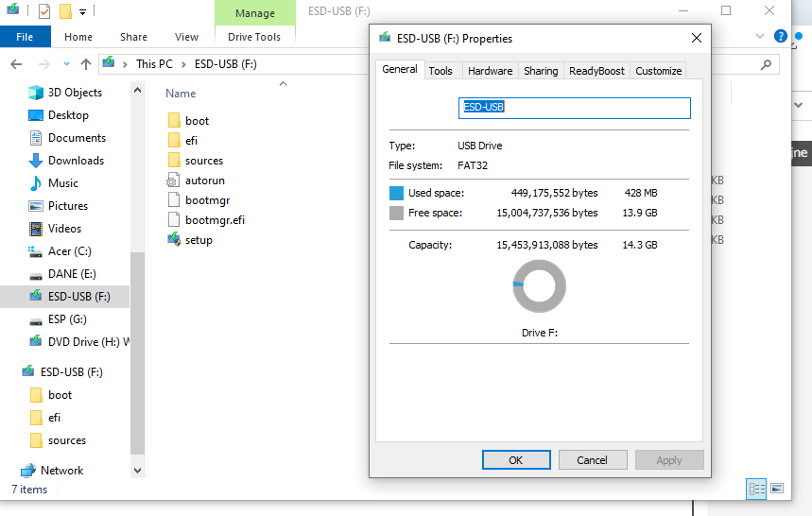The image size is (812, 516).
Task: Click the New Folder icon in quick access toolbar
Action: (x=65, y=11)
